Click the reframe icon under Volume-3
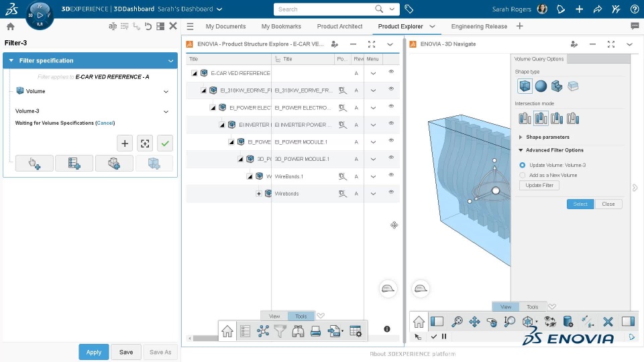Screen dimensions: 644x362 point(145,143)
